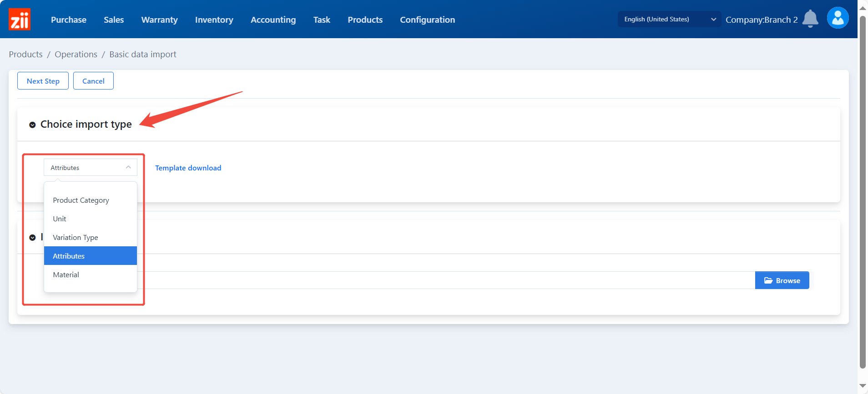Choose Product Category import type
This screenshot has height=394, width=868.
(91, 200)
